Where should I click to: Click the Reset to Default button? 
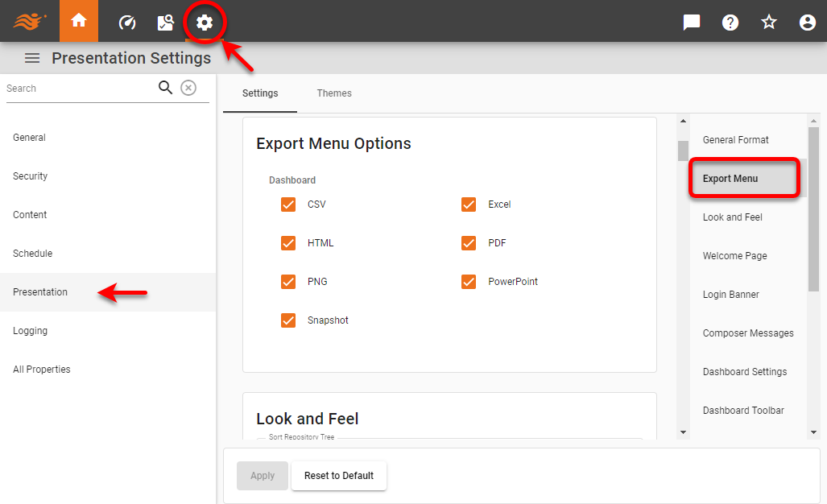click(338, 476)
